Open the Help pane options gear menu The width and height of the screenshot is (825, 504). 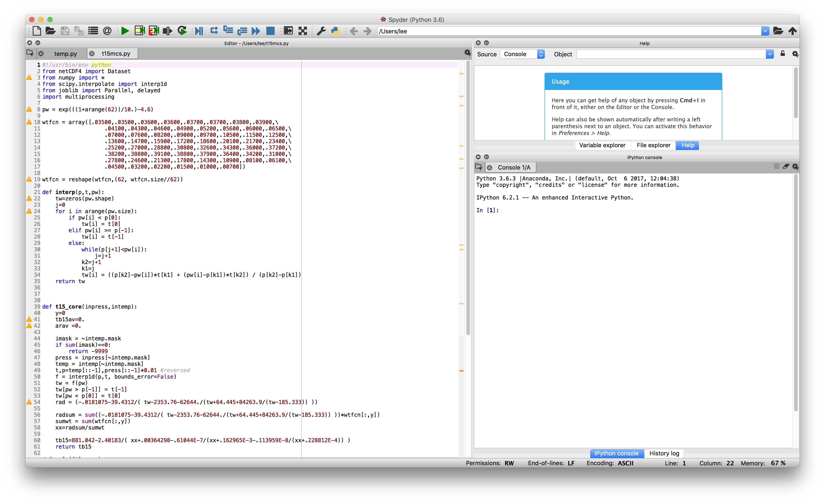click(795, 54)
